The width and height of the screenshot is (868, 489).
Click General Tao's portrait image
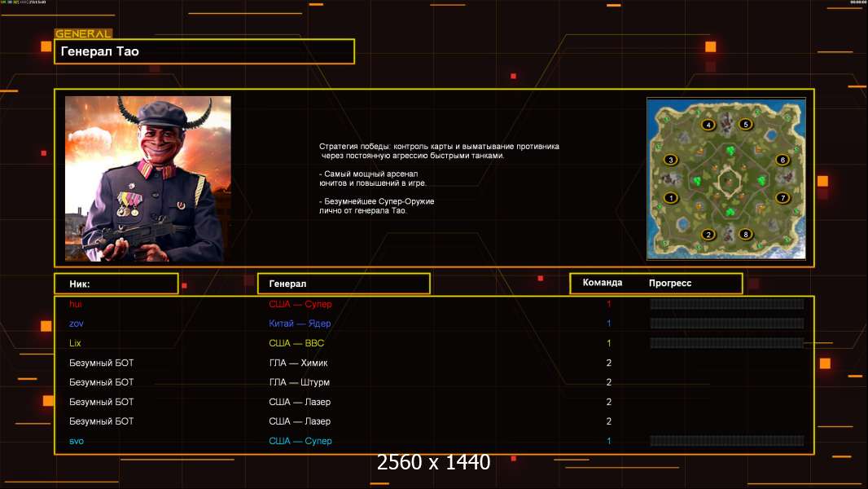[x=148, y=178]
